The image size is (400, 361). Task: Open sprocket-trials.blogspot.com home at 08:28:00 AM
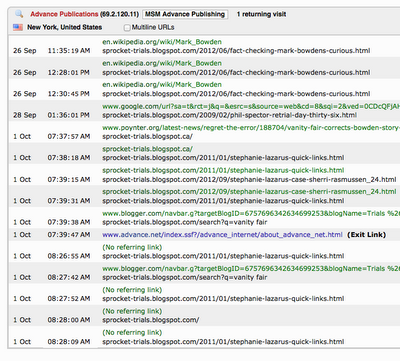(151, 320)
